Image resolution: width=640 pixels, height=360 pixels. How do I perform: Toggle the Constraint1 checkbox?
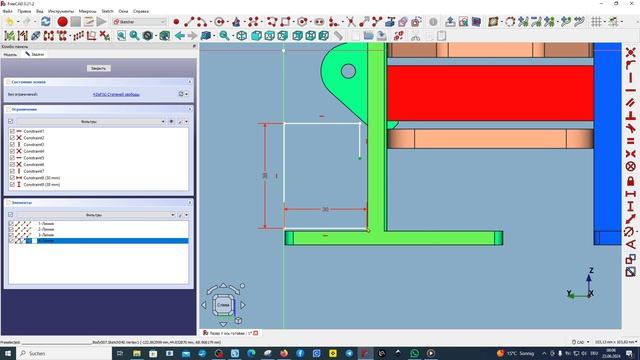12,131
